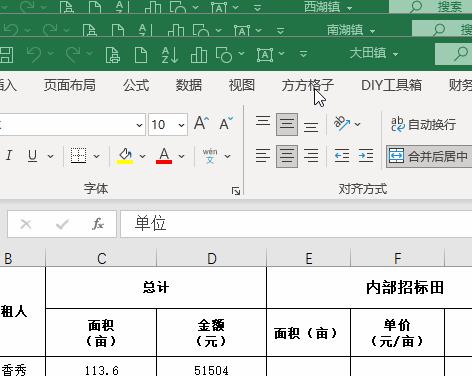Select the 内部招标田 header cell

(370, 287)
